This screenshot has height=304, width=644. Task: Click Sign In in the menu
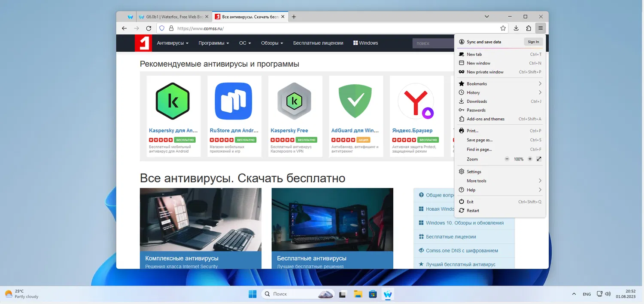click(533, 42)
